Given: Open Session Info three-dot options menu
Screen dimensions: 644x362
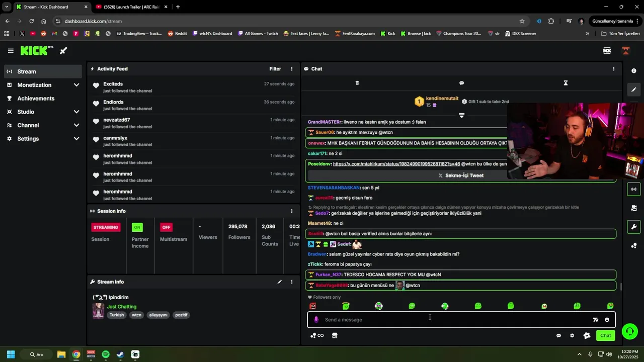Looking at the screenshot, I should tap(291, 211).
